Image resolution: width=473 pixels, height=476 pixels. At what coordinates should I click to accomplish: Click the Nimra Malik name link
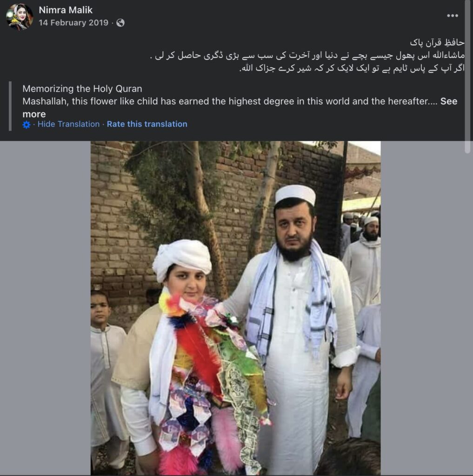[66, 10]
